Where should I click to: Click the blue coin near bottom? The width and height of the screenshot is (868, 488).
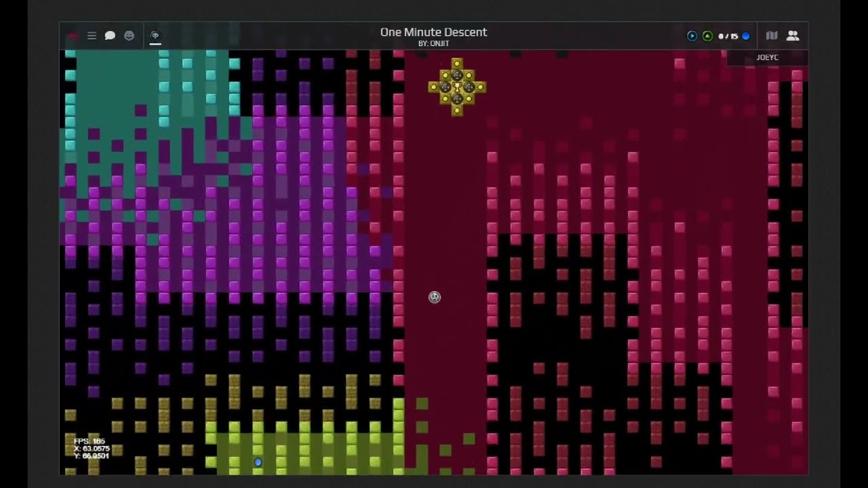click(258, 462)
